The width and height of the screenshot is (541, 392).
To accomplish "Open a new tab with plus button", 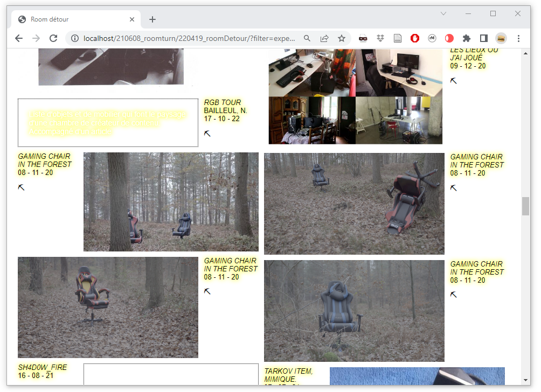I will tap(152, 19).
